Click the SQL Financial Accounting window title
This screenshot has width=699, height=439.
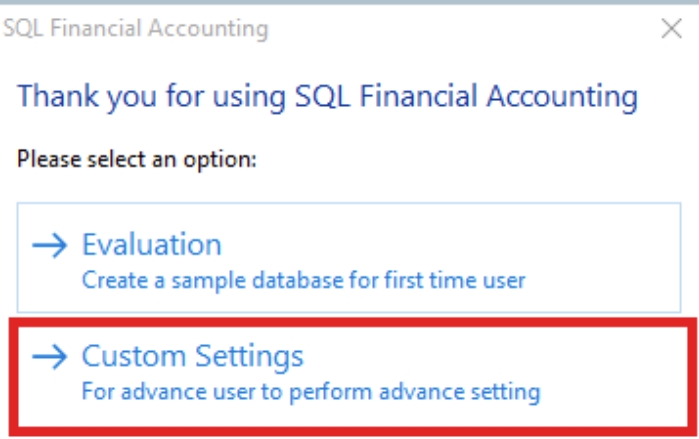[x=135, y=29]
